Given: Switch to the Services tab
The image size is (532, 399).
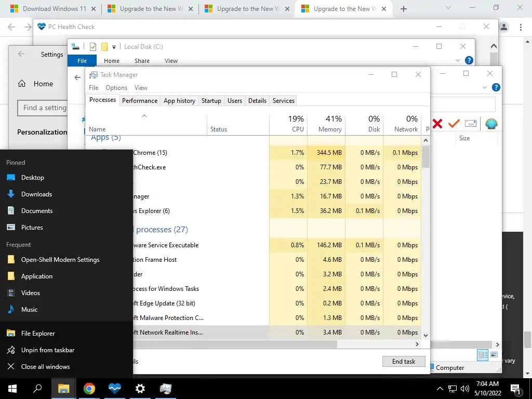Looking at the screenshot, I should pyautogui.click(x=284, y=100).
